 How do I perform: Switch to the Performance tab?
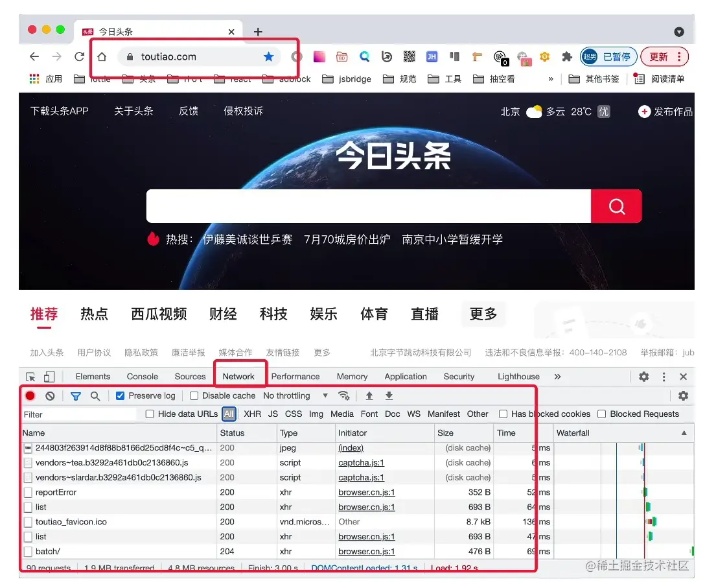[295, 377]
